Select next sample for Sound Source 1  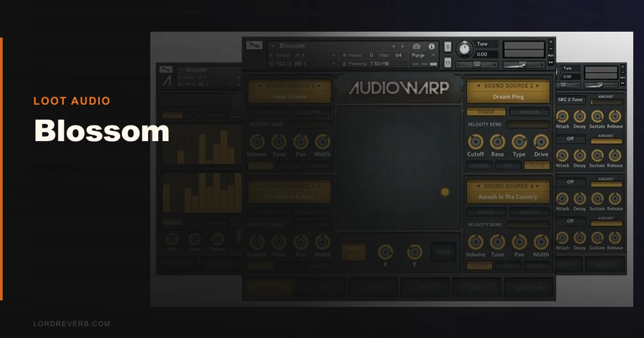(319, 86)
